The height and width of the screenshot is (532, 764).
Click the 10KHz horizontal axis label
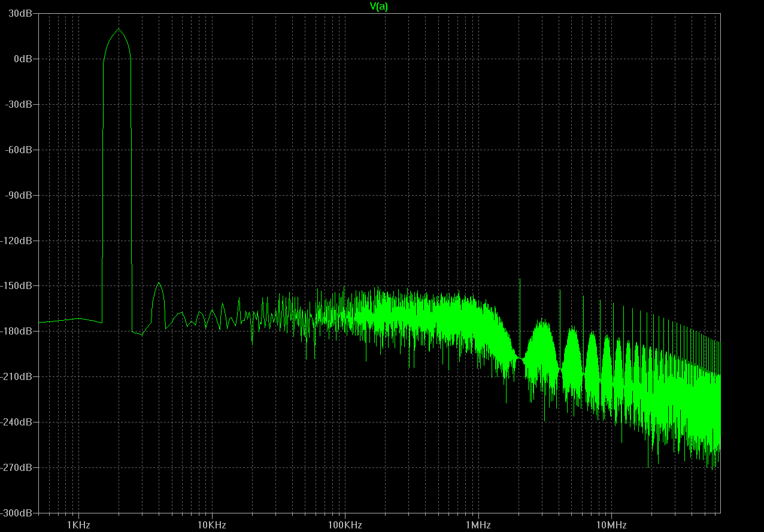point(212,525)
